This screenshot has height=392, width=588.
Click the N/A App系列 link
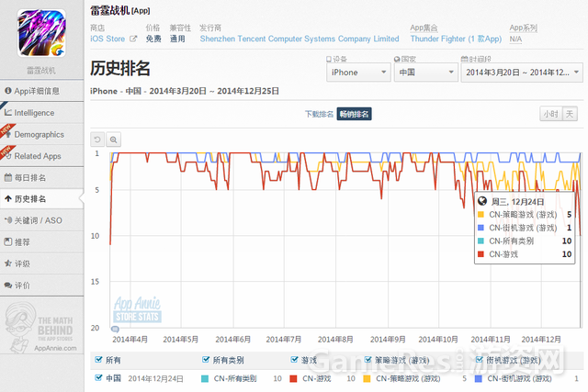tap(515, 39)
